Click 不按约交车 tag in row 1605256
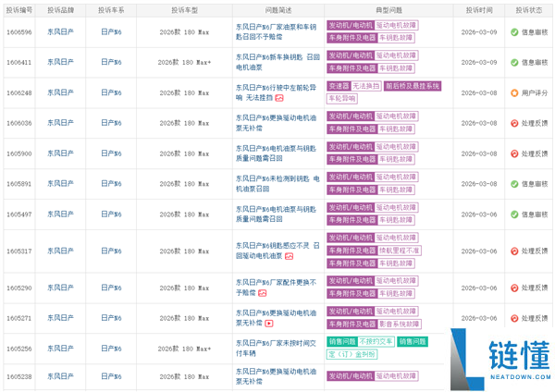The width and height of the screenshot is (555, 392). point(376,342)
